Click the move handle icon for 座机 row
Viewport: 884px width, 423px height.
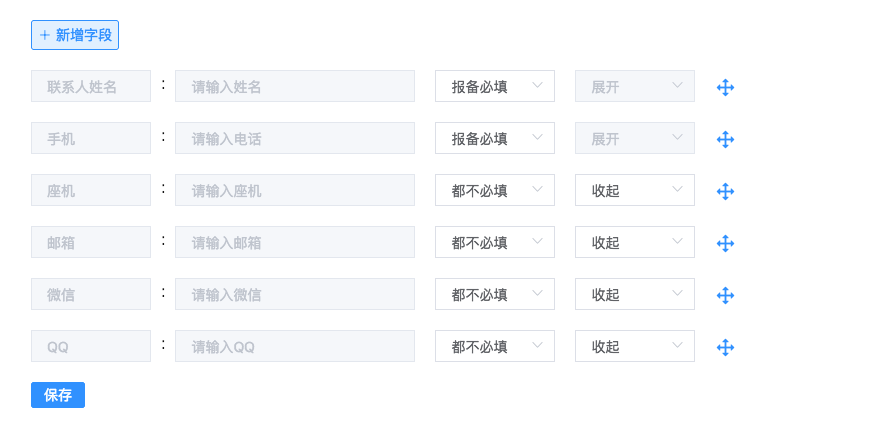coord(725,191)
